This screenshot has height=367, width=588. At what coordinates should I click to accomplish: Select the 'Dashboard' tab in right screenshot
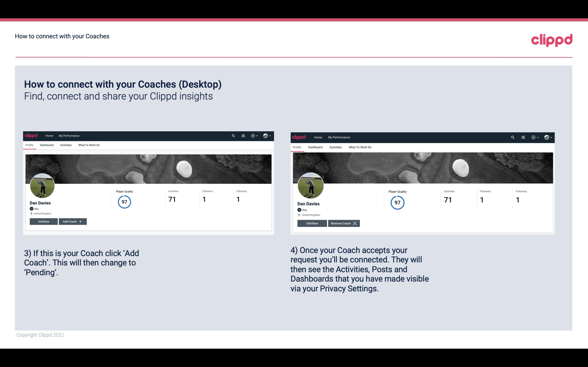(x=315, y=147)
